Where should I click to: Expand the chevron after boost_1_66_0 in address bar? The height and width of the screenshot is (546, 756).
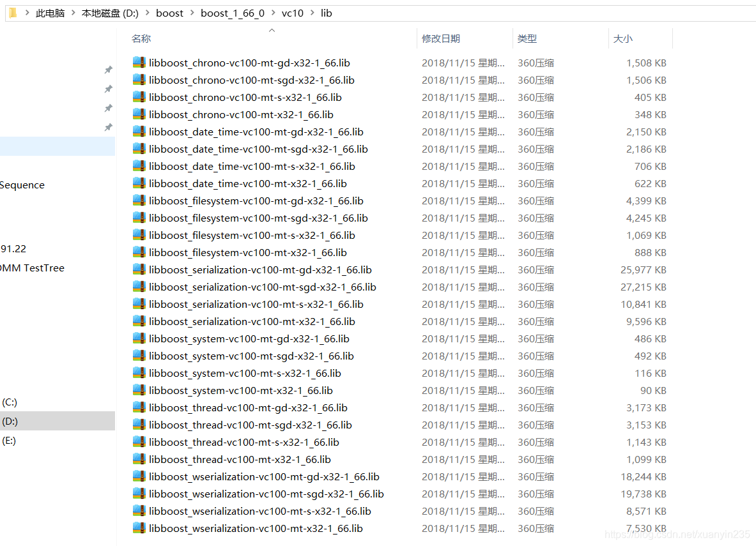pyautogui.click(x=273, y=13)
